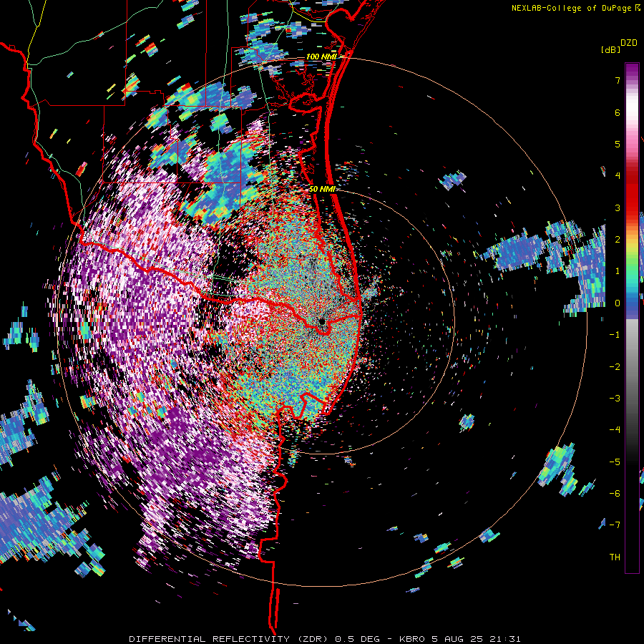This screenshot has width=644, height=644.
Task: Click the legend value 0
Action: 618,303
